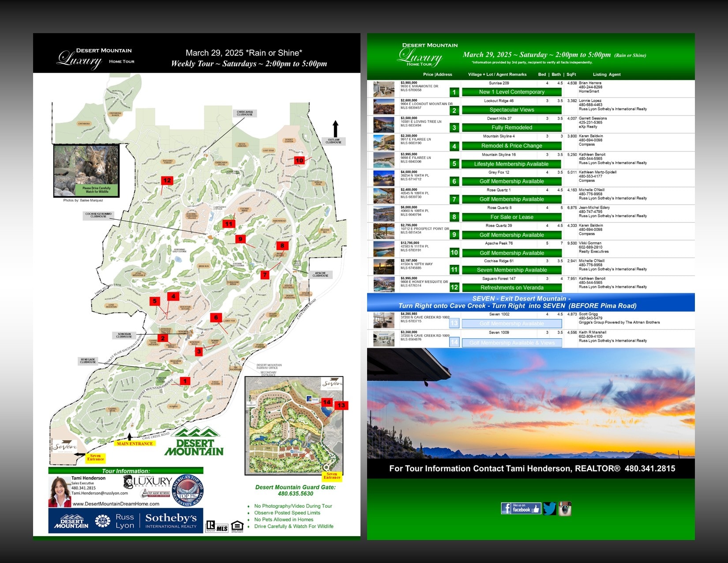
Task: Open the Instagram camera icon
Action: [x=565, y=509]
